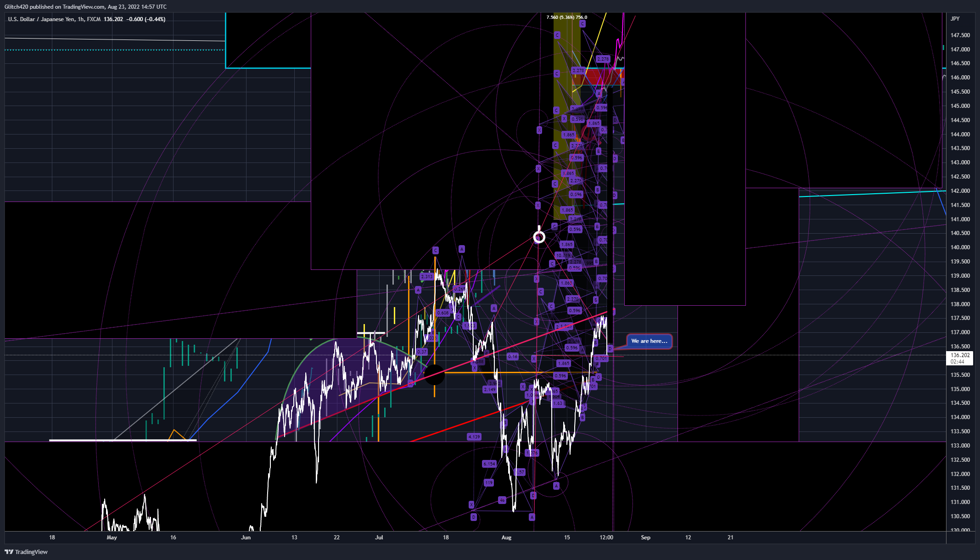
Task: Click the May label on the time axis
Action: pyautogui.click(x=112, y=538)
